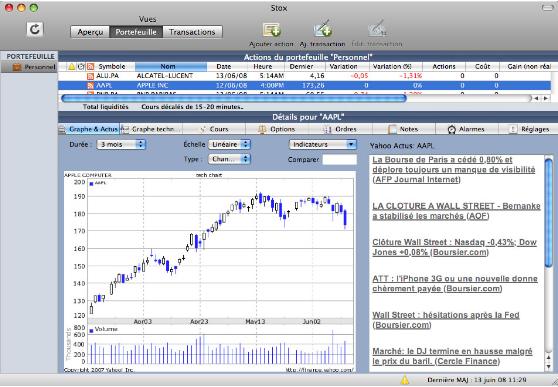Sort by the Dernier column header
The height and width of the screenshot is (387, 558).
(x=305, y=67)
